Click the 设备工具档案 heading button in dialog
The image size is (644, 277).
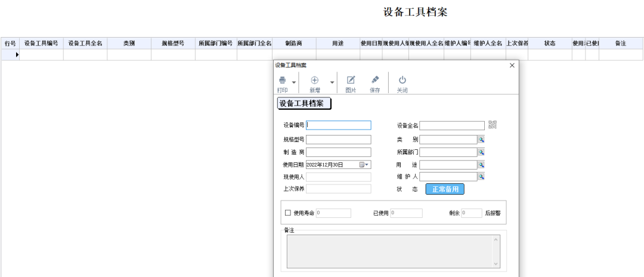304,103
